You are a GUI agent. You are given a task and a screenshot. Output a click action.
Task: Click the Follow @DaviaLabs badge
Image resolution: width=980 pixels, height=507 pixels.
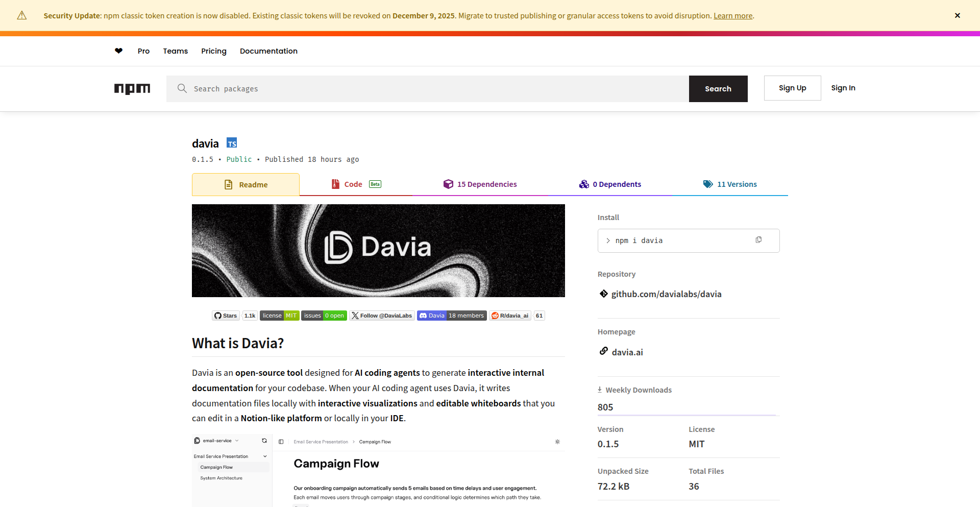coord(382,316)
